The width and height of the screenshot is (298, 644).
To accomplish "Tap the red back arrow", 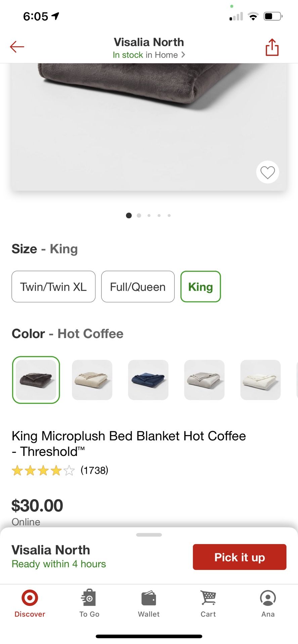I will pos(17,47).
